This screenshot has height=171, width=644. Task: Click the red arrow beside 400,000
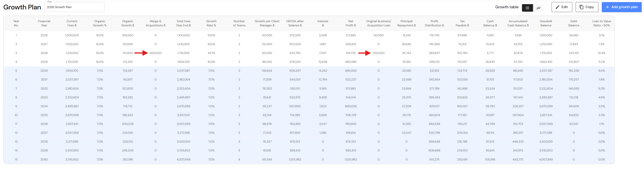tap(141, 53)
